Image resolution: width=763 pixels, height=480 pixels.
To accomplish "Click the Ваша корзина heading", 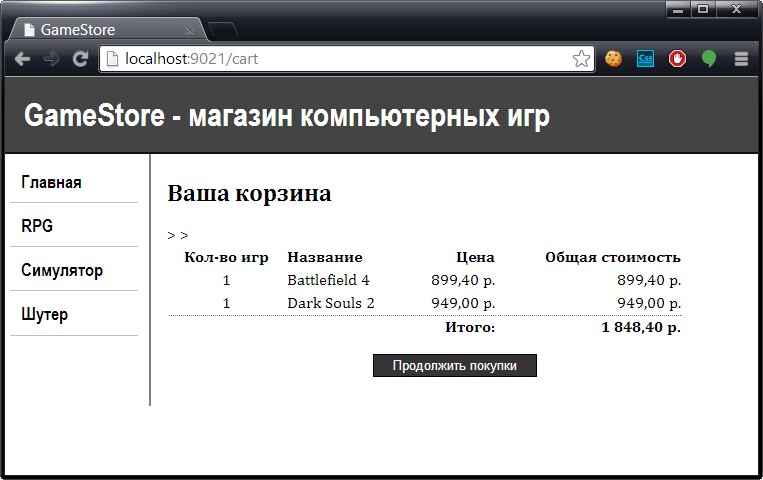I will point(249,193).
